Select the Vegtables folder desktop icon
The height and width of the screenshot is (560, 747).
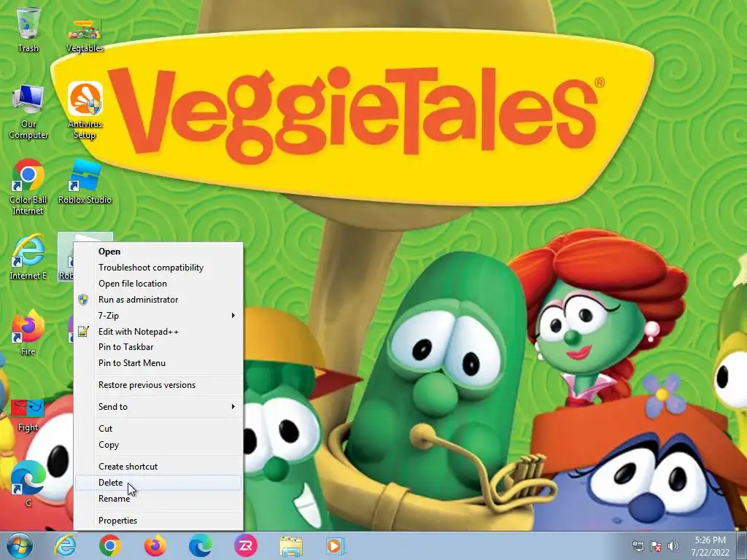[85, 35]
